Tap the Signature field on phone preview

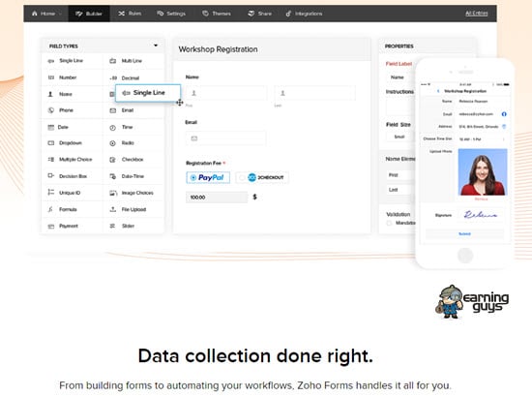(x=482, y=215)
